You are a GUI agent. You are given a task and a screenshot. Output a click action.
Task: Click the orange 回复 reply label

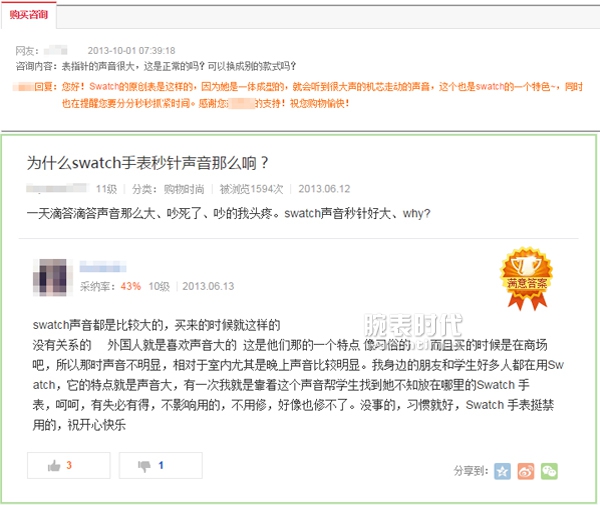46,87
